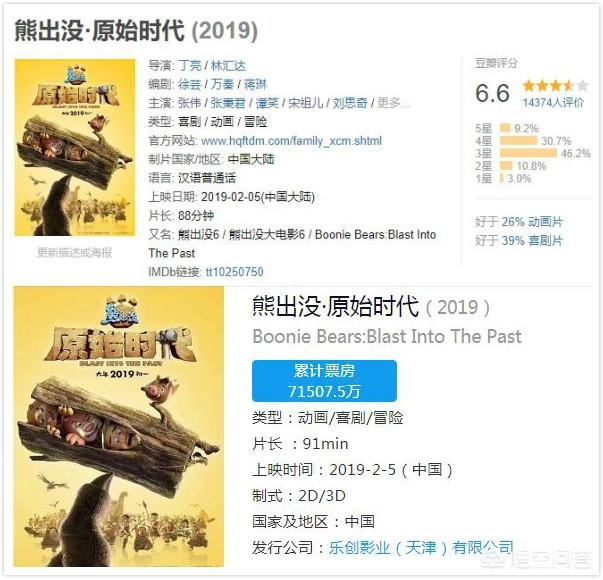Open actor 刘思奇's page

tap(350, 103)
